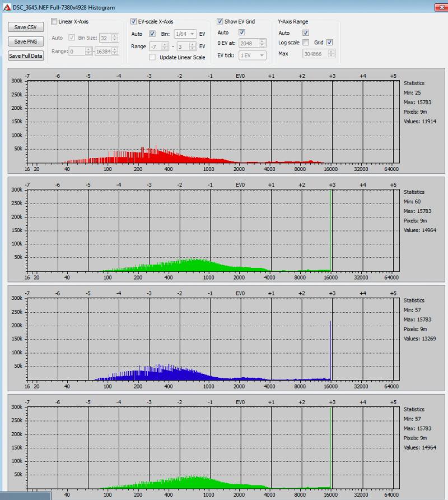Uncheck Auto in the EV-scale X-Axis group
This screenshot has width=448, height=500.
[152, 34]
